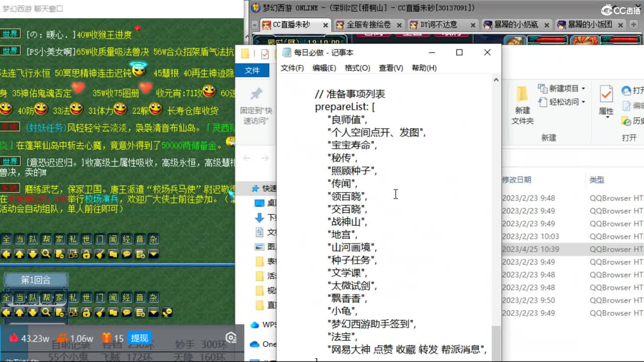Click the blue download arrow icon in Explorer sidebar

click(260, 217)
